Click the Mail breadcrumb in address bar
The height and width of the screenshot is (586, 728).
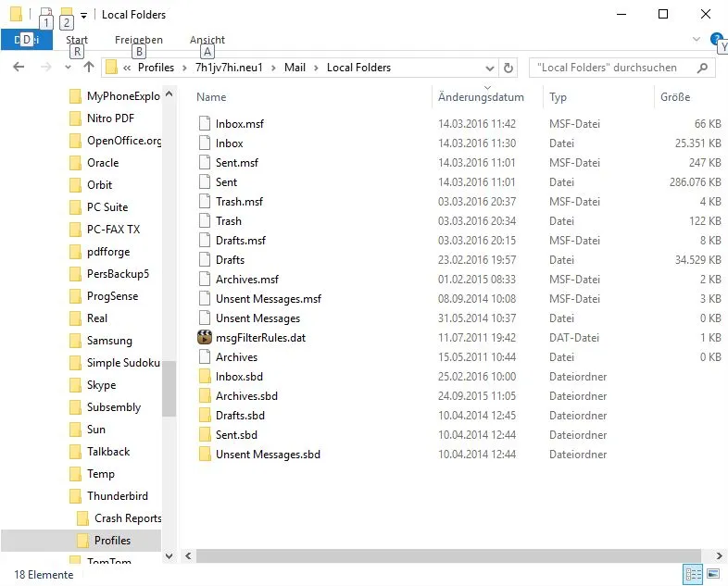pos(295,68)
